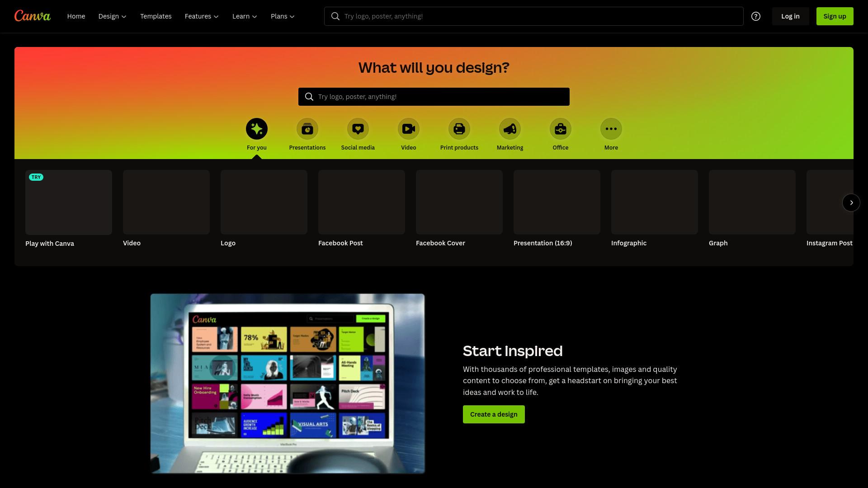Expand the Learn dropdown
This screenshot has height=488, width=868.
(245, 16)
